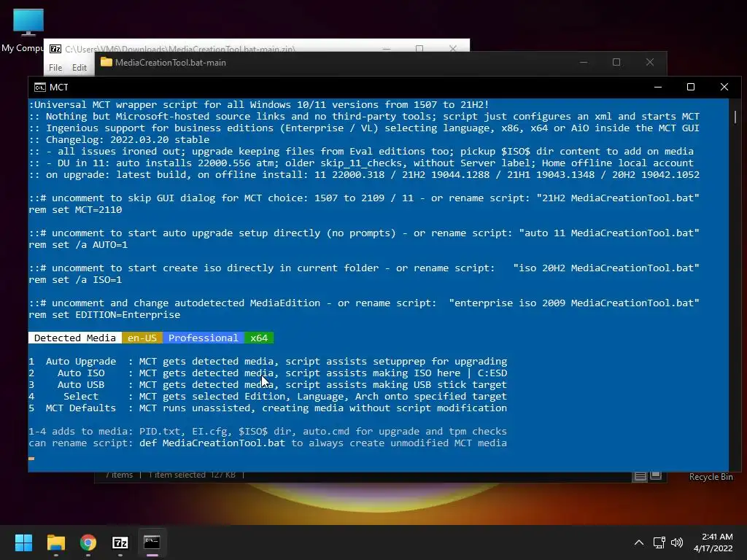Switch Explorer to large icons view
747x560 pixels.
656,475
